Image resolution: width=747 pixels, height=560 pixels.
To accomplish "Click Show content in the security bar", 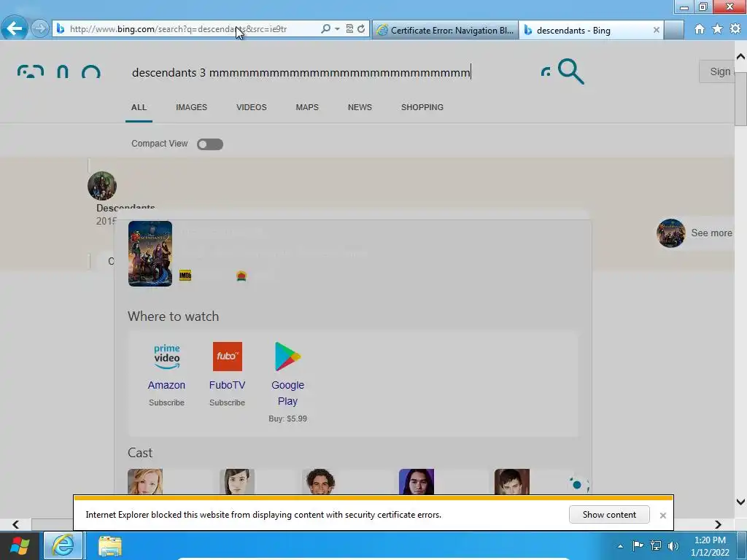I will [609, 515].
